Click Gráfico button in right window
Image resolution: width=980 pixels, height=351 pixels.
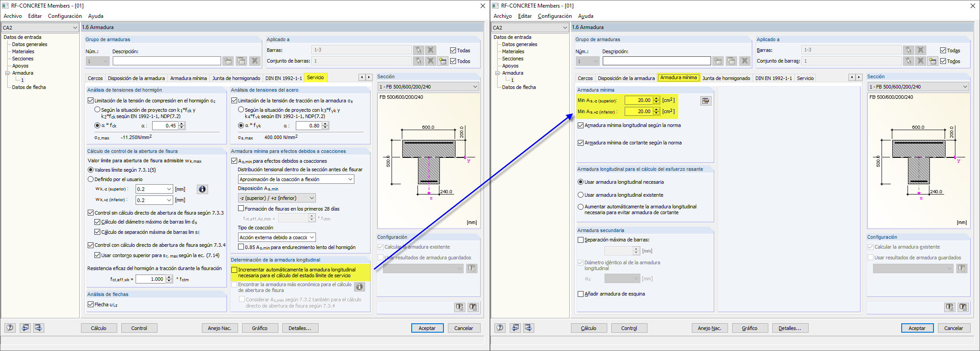(x=750, y=328)
